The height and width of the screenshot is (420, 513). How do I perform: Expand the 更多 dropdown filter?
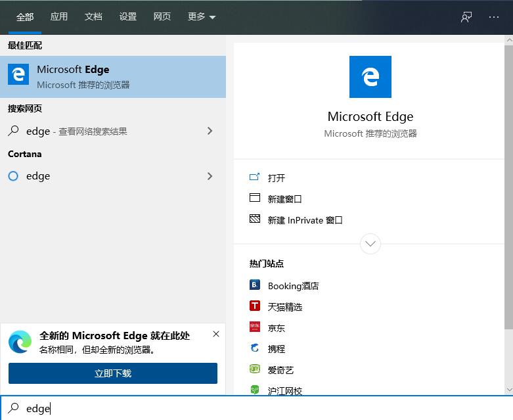pos(201,17)
